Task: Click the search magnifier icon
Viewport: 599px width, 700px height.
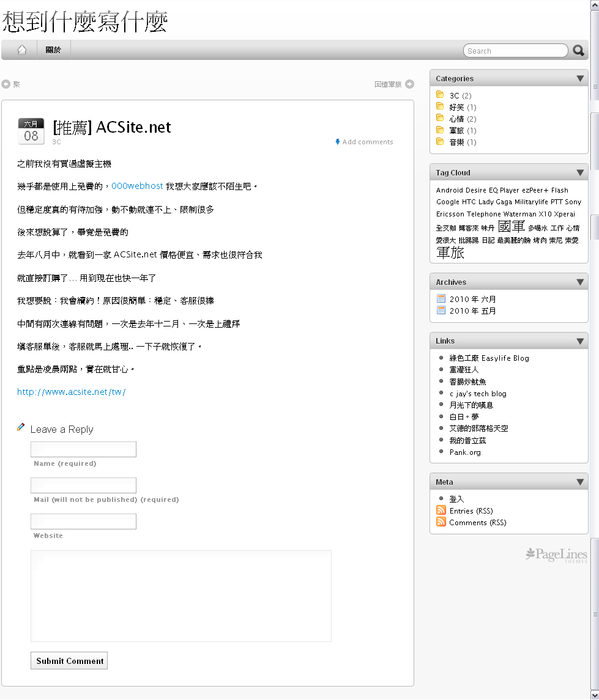Action: coord(578,51)
